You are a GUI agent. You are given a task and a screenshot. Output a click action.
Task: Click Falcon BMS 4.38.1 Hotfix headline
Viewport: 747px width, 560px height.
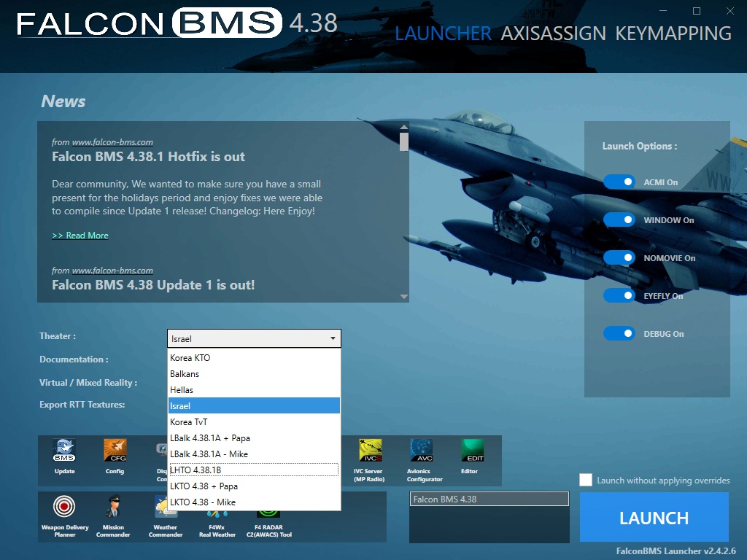click(148, 157)
